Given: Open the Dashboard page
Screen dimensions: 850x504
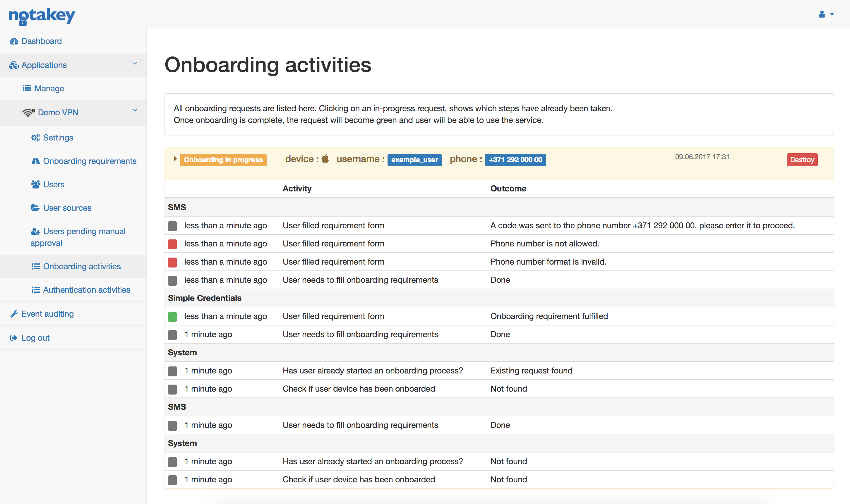Looking at the screenshot, I should (42, 41).
